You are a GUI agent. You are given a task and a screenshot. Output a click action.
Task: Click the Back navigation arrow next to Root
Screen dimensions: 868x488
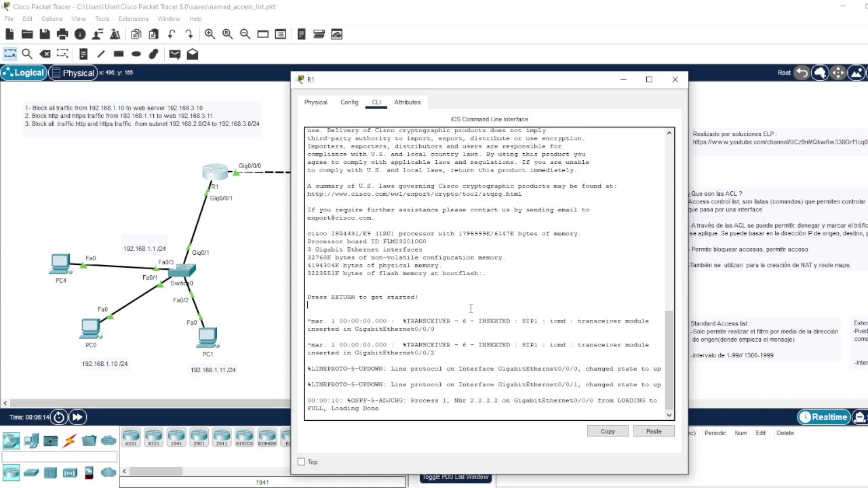802,73
